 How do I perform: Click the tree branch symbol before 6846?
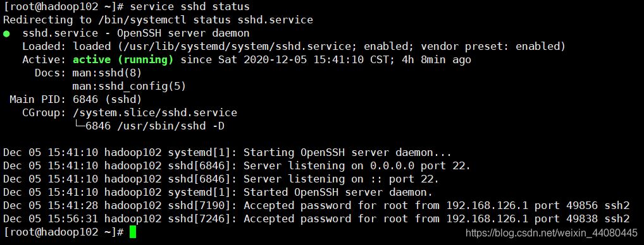coord(79,126)
